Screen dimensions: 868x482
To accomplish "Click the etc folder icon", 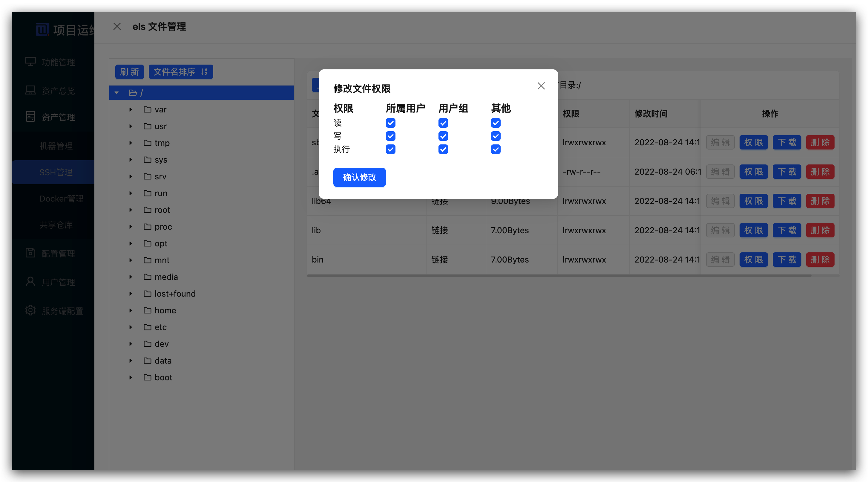I will click(x=147, y=327).
